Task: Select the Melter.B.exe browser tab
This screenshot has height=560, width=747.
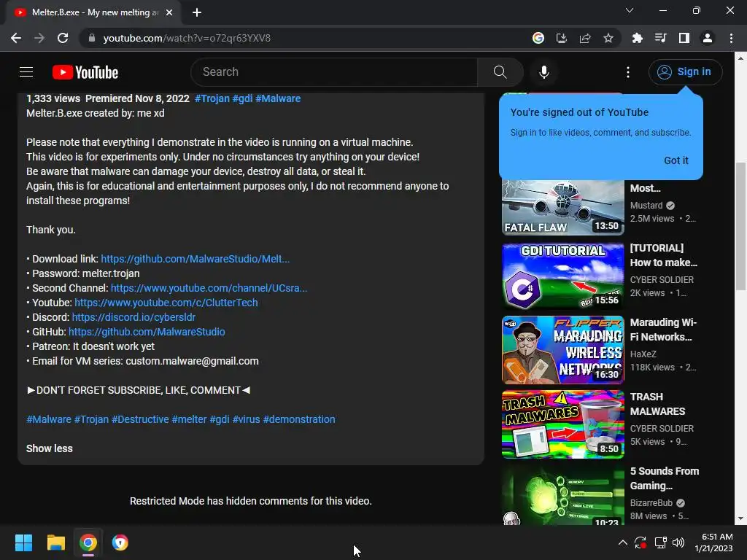Action: point(93,12)
